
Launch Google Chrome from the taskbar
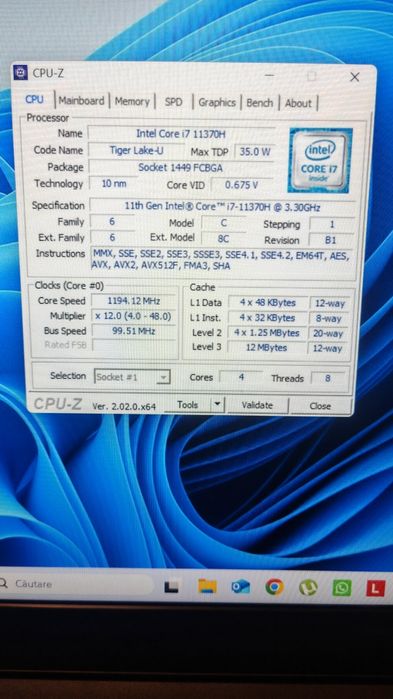[x=274, y=587]
